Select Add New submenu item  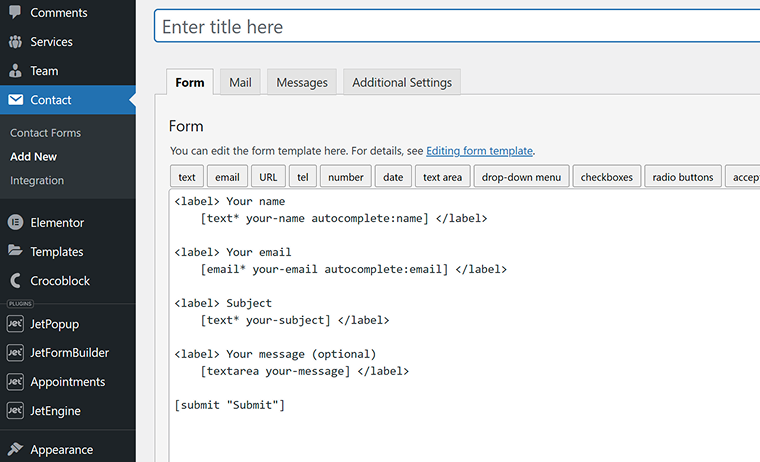[x=33, y=157]
